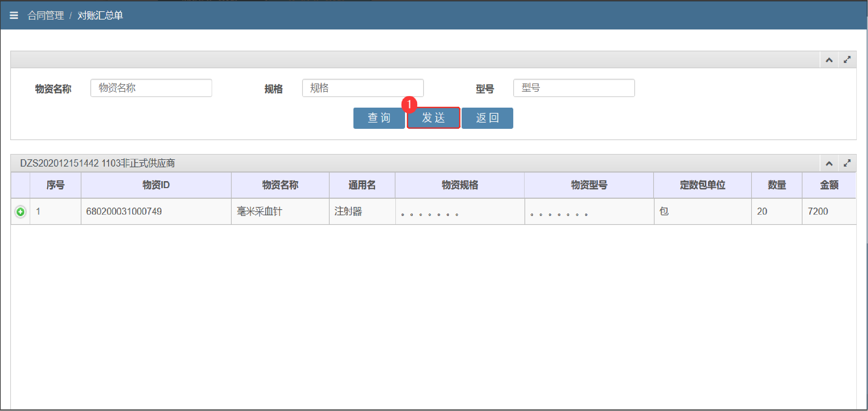Click the 金额 column header
This screenshot has width=868, height=411.
coord(829,185)
